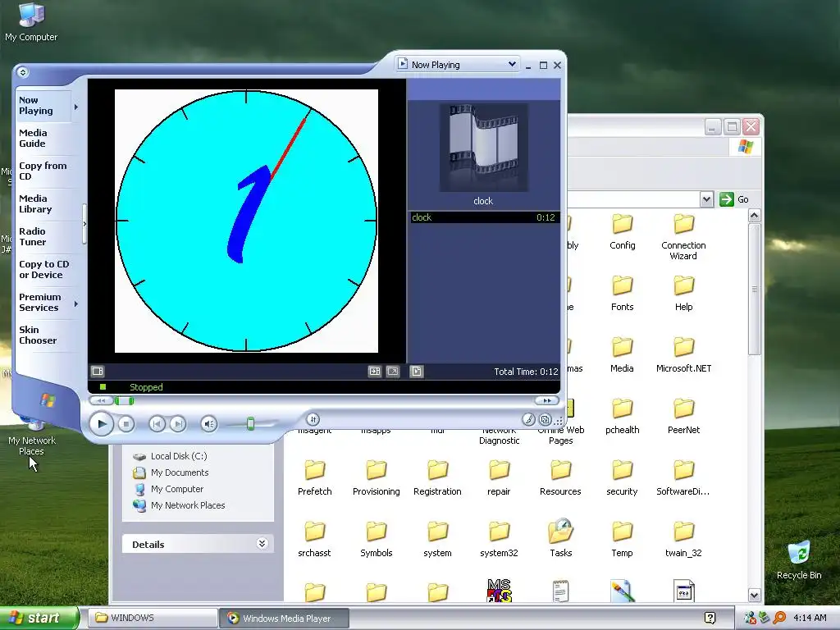
Task: Click the Play button in Media Player
Action: coord(101,424)
